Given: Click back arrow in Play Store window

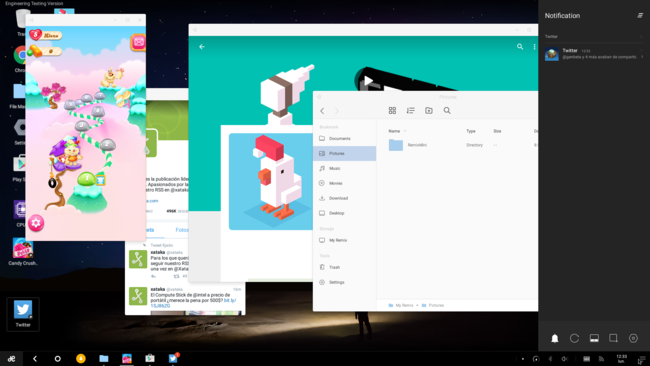Looking at the screenshot, I should [x=202, y=47].
